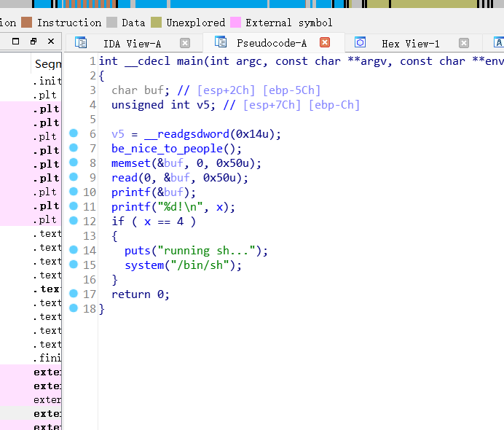The width and height of the screenshot is (504, 430).
Task: Click the memset function call
Action: (x=131, y=163)
